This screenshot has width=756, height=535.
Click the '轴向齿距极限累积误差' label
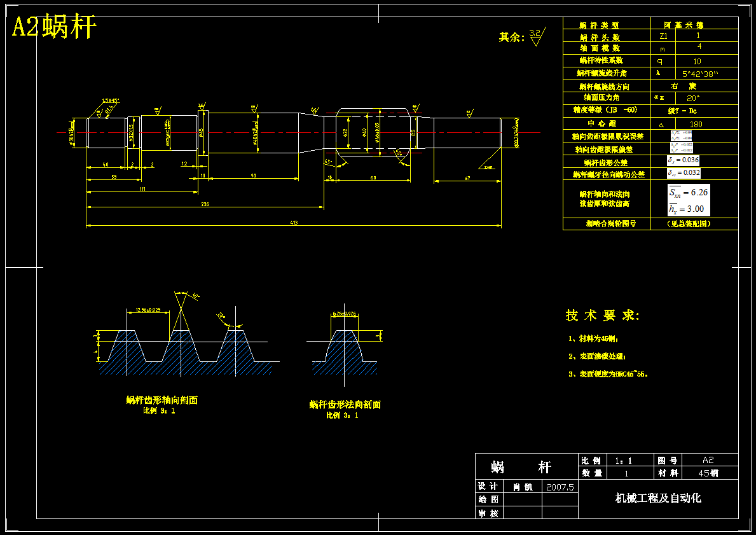607,137
